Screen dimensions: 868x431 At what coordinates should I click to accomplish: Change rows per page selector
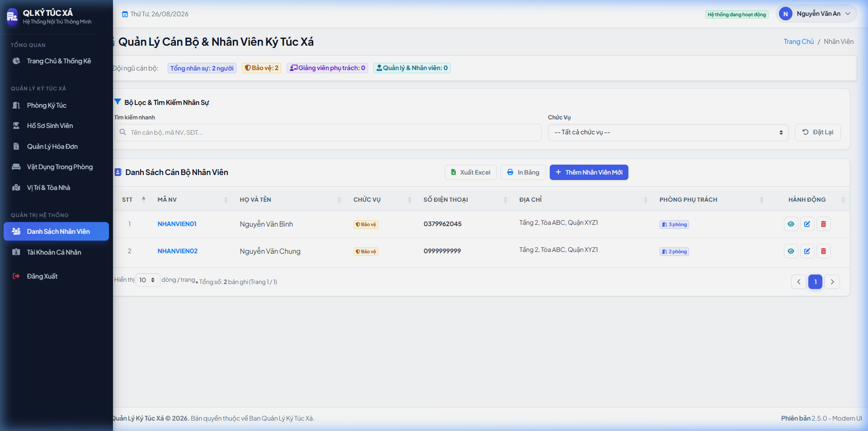[x=148, y=280]
